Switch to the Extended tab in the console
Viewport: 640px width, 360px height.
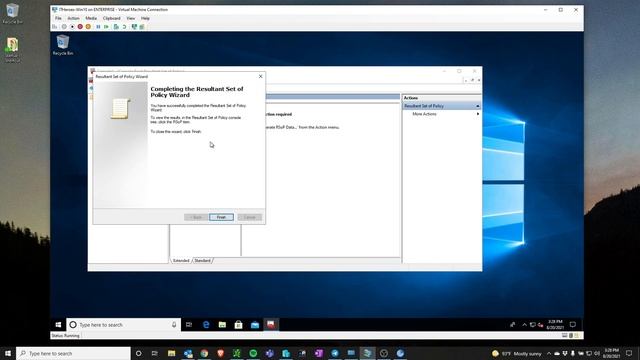coord(181,260)
